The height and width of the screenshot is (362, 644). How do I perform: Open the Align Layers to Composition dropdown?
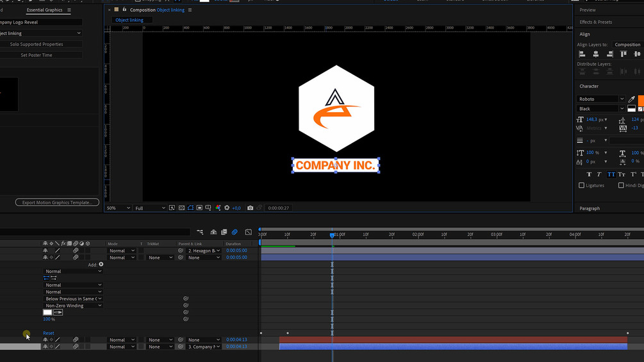(627, 45)
